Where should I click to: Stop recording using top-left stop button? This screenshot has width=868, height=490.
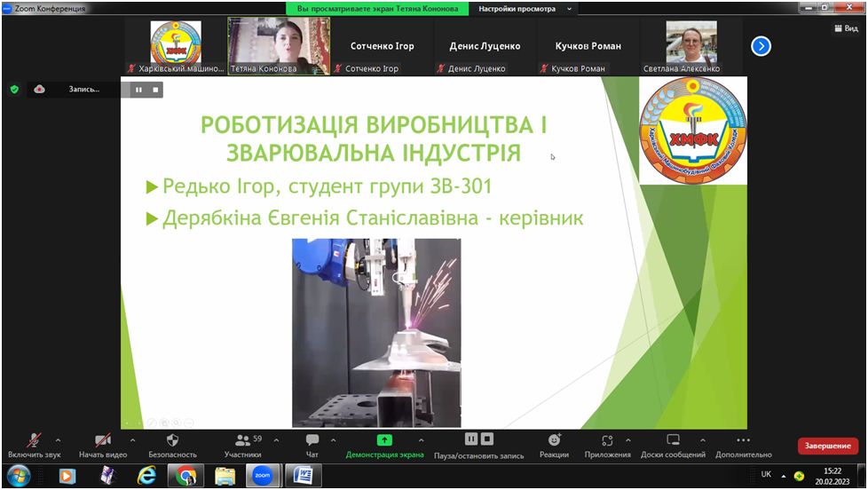pos(155,90)
